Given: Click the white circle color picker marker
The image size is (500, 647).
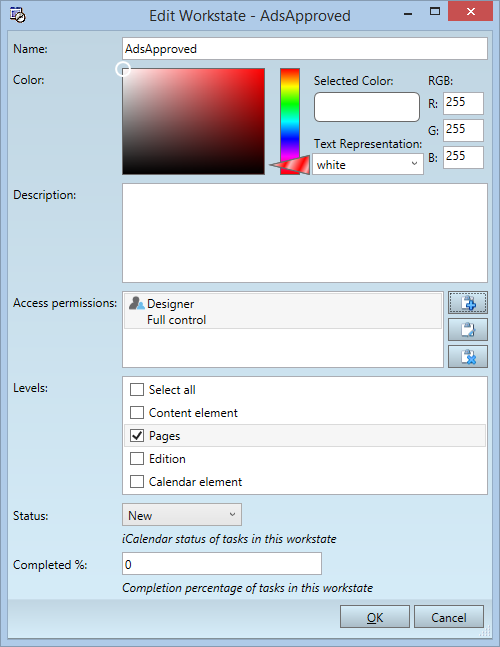Looking at the screenshot, I should (x=123, y=69).
